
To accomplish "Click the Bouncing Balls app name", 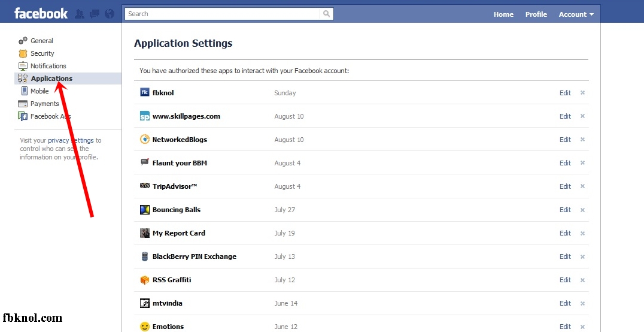I will tap(176, 210).
